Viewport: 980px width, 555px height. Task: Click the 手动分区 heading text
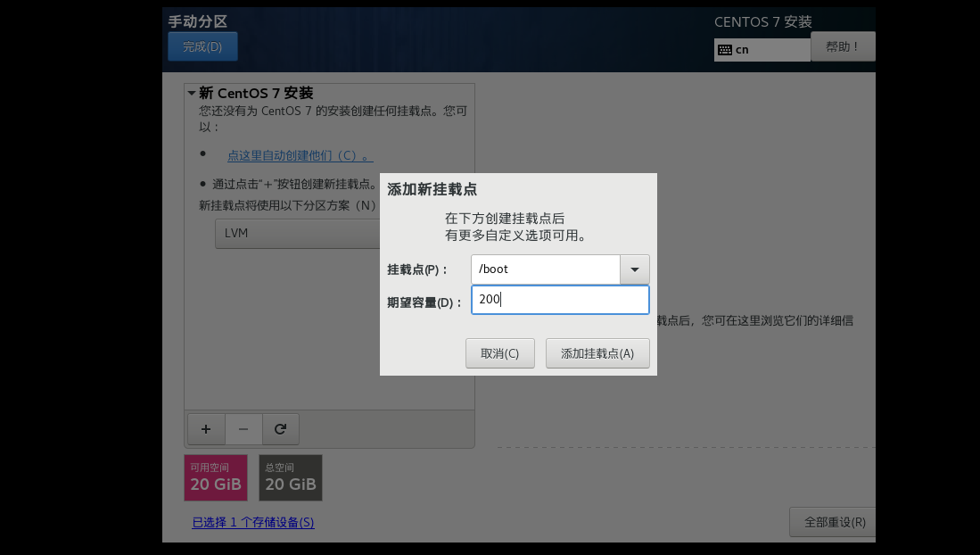pos(197,21)
